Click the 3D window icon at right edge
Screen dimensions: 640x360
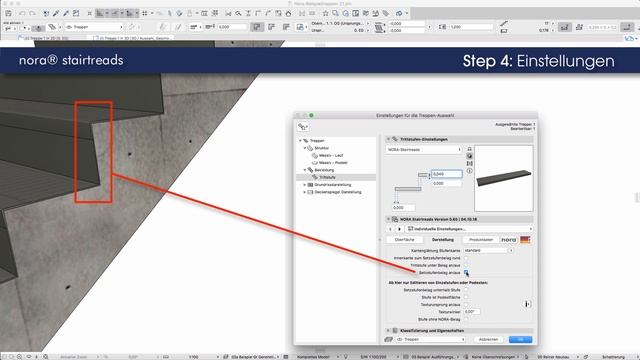pos(630,38)
